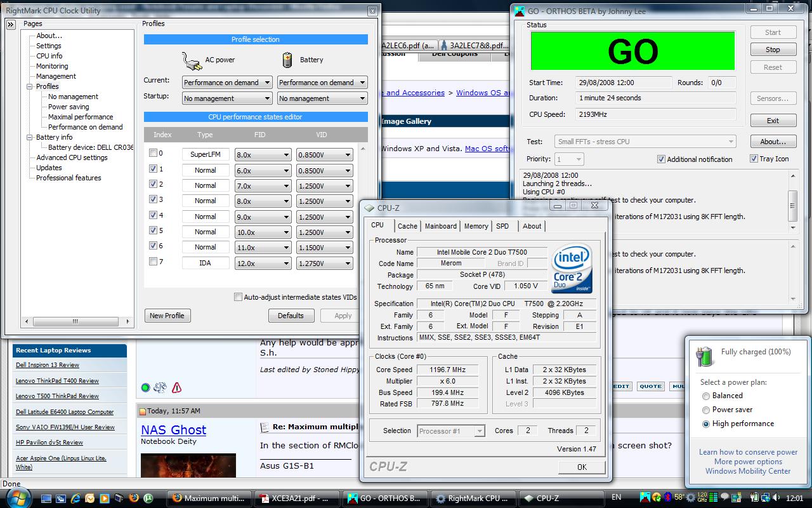This screenshot has width=812, height=508.
Task: Select Maximal performance profile in RightMark tree
Action: [81, 117]
